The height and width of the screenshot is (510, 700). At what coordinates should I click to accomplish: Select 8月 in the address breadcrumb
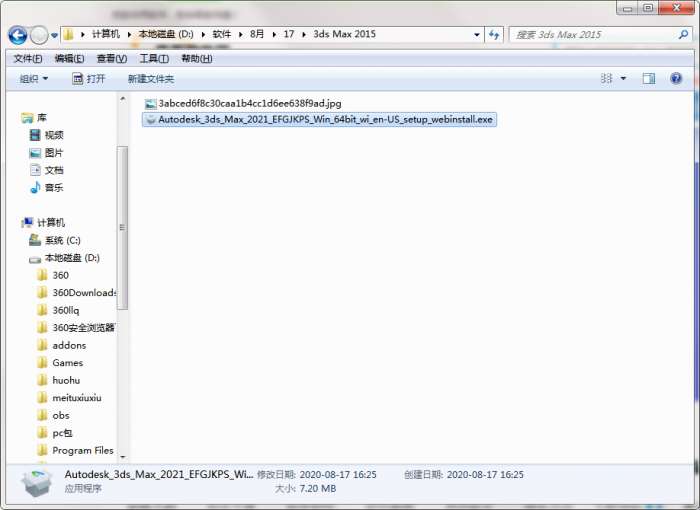257,34
